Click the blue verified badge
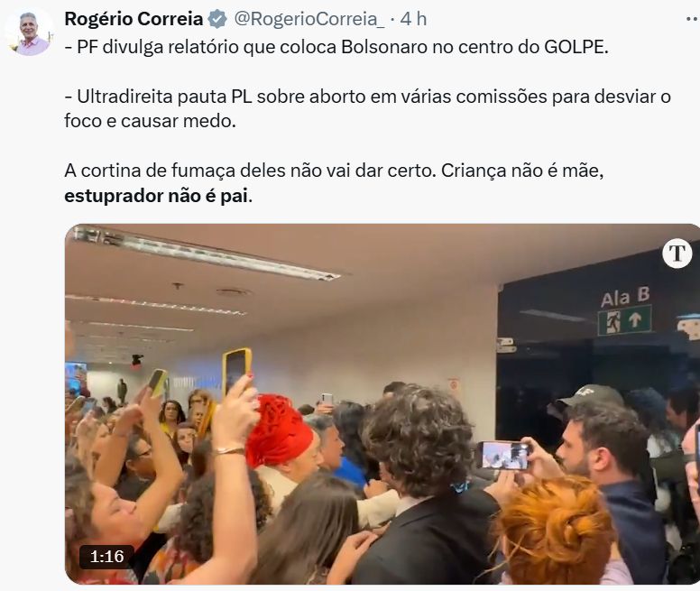The height and width of the screenshot is (591, 700). pos(218,19)
